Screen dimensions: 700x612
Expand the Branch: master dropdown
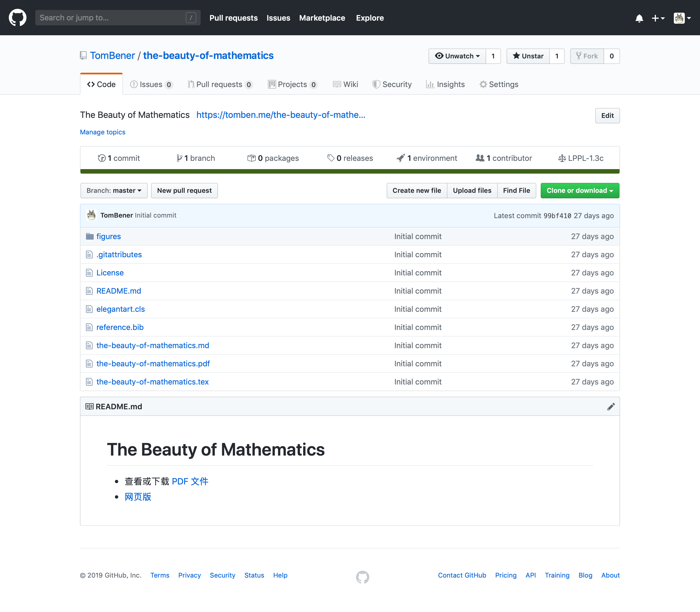click(114, 191)
